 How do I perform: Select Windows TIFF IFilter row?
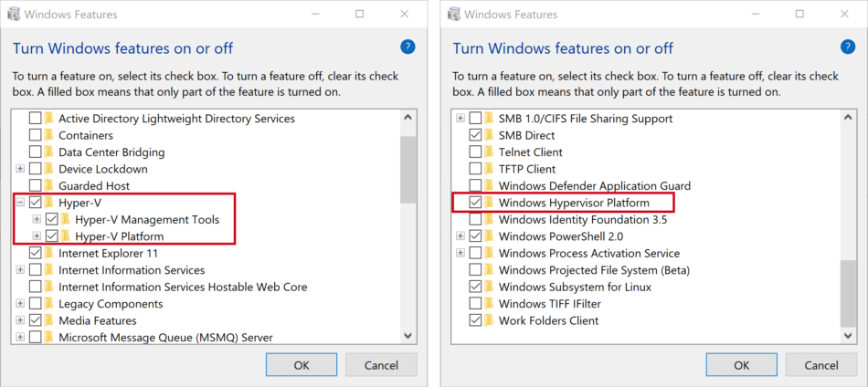(x=550, y=304)
